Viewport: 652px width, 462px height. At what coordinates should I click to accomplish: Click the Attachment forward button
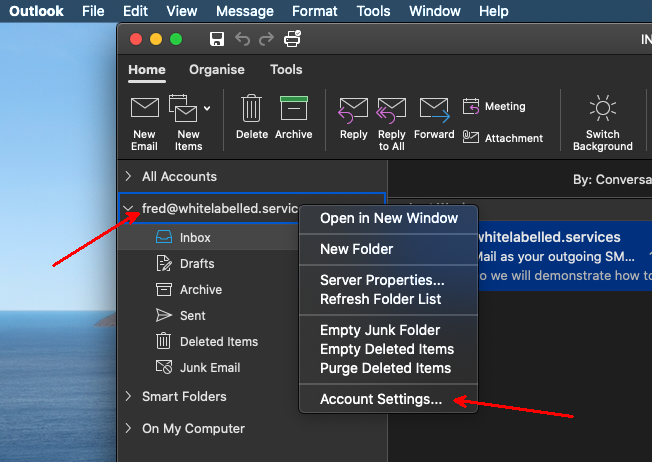502,138
